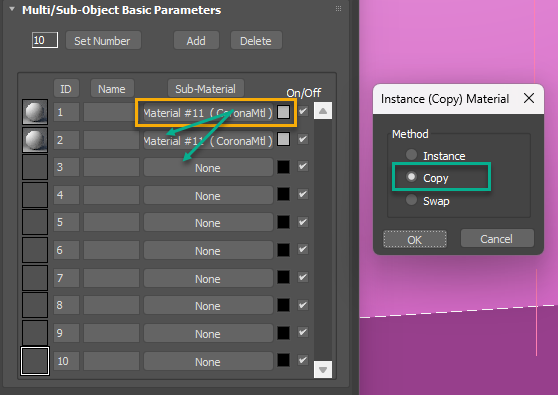Confirm with OK in Instance (Copy) Material dialog

[415, 239]
